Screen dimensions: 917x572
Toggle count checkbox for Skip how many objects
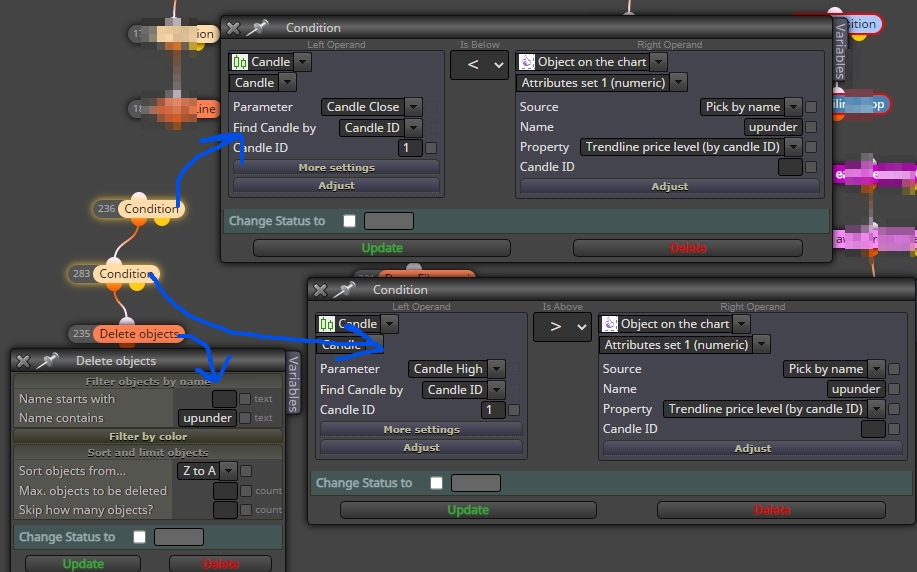(x=246, y=510)
